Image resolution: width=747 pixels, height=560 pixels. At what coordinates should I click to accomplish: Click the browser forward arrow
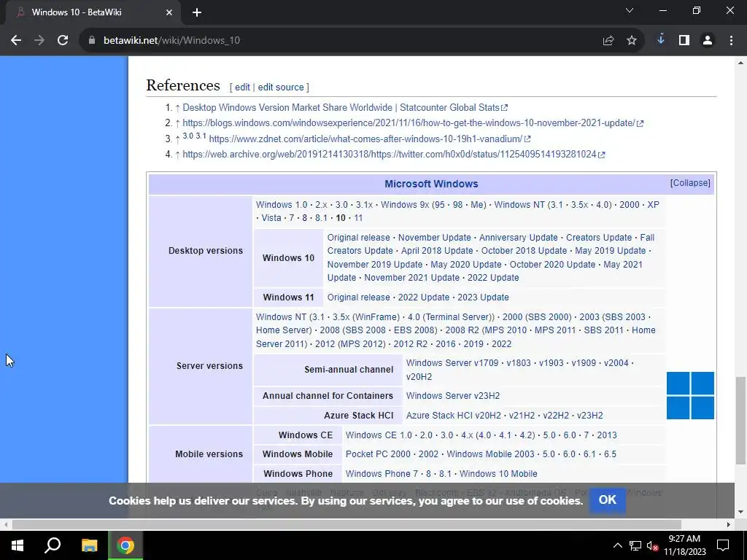click(39, 41)
